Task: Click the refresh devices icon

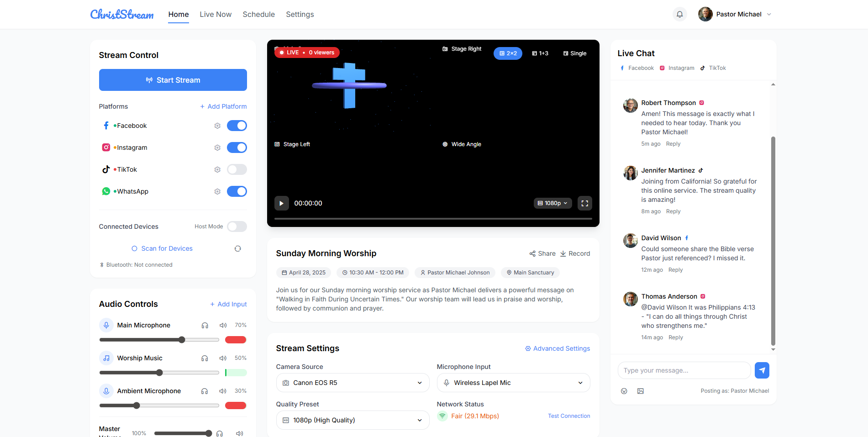Action: 237,248
